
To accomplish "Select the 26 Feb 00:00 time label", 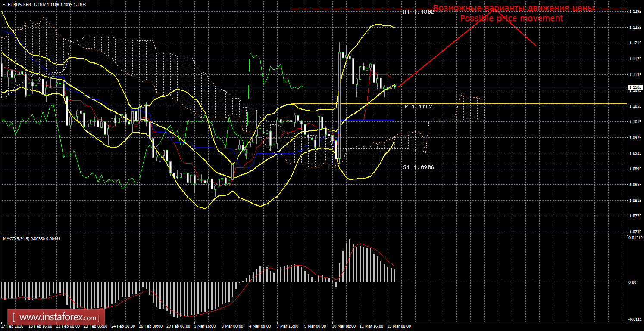I will click(151, 327).
